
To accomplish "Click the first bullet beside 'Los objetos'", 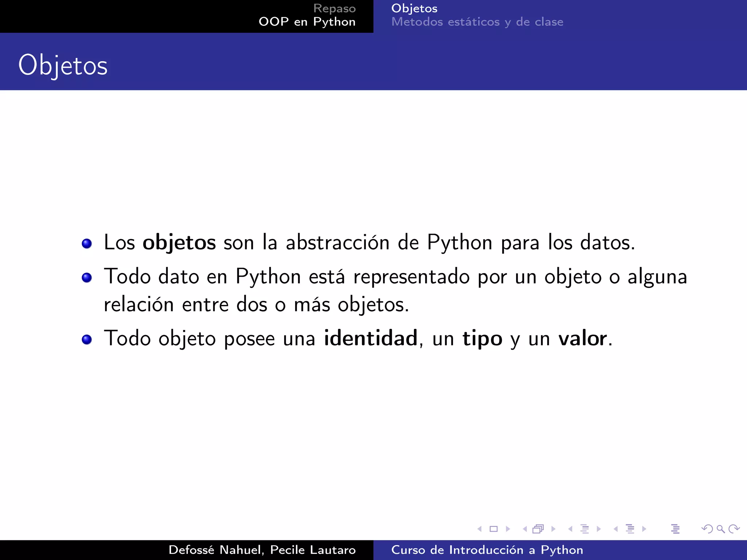I will (x=87, y=244).
